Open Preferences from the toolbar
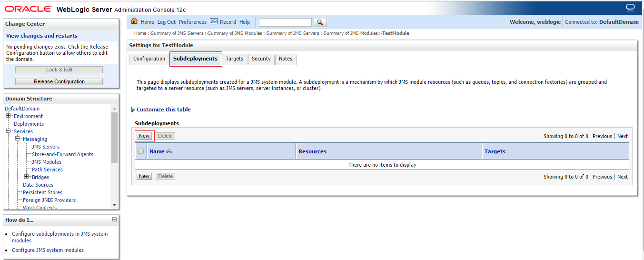Viewport: 644px width, 260px height. pyautogui.click(x=193, y=22)
